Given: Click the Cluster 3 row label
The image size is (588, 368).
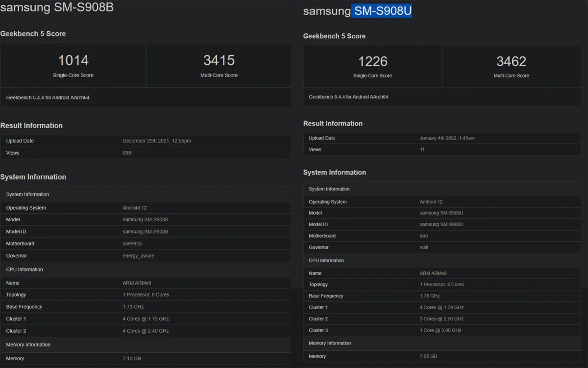Looking at the screenshot, I should (318, 330).
